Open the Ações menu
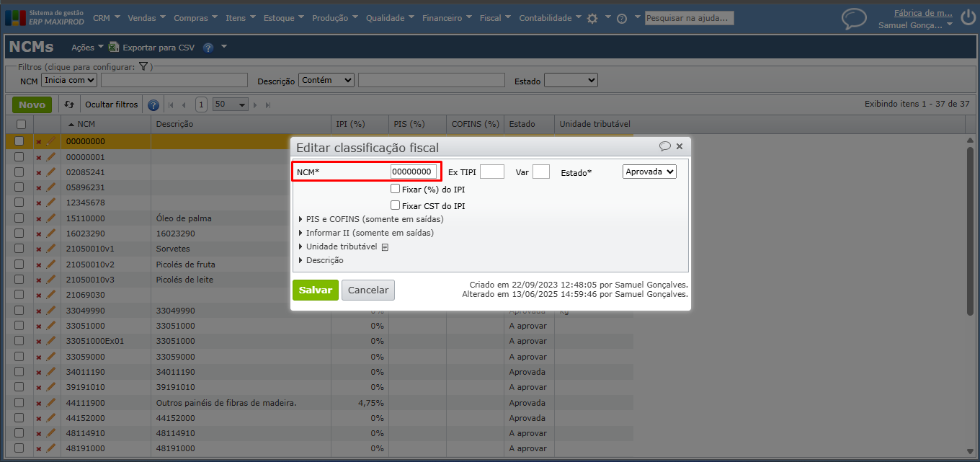Viewport: 980px width, 462px height. tap(87, 48)
